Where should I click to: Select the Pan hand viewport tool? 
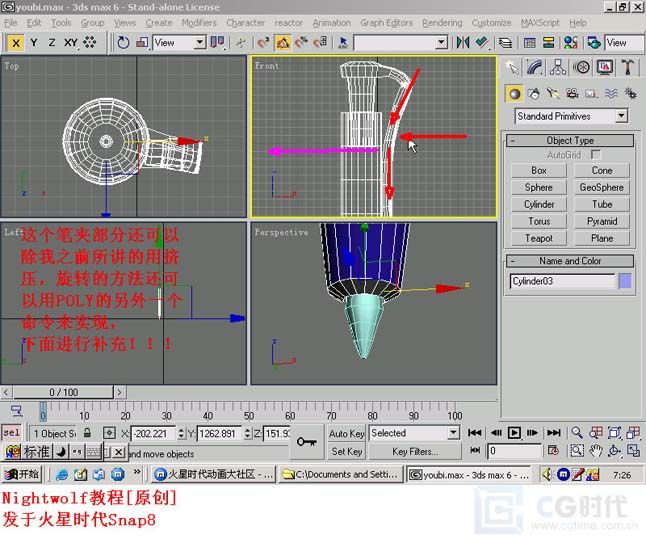(x=595, y=451)
